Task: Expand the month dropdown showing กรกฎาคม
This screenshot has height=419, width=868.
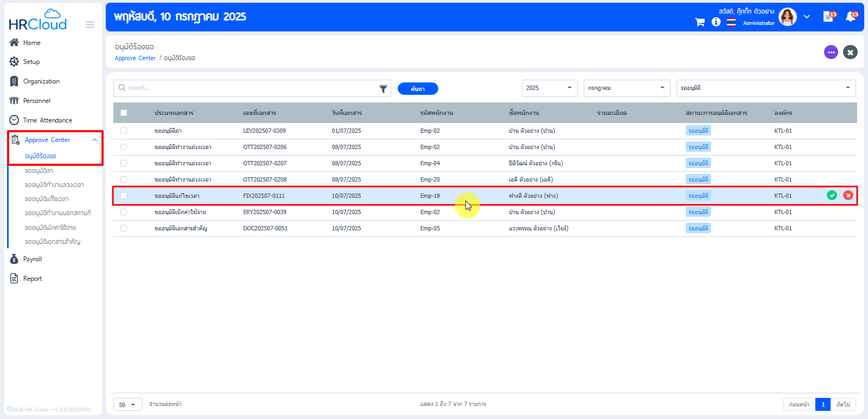Action: [626, 88]
